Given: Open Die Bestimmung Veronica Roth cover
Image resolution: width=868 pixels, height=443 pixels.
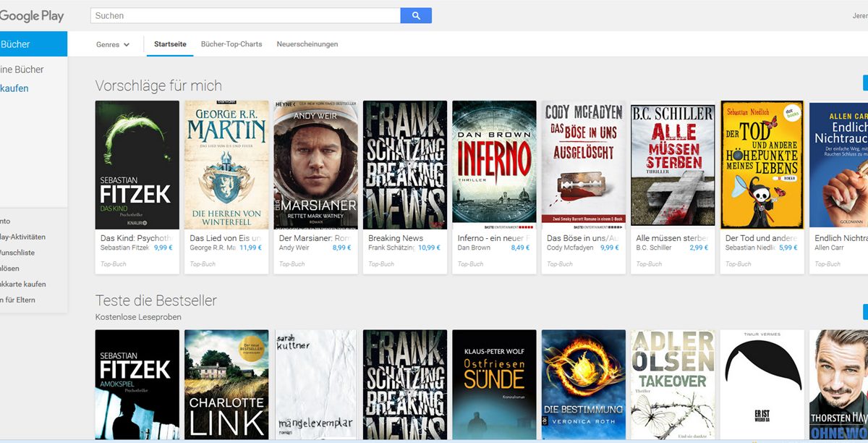Looking at the screenshot, I should pyautogui.click(x=584, y=384).
